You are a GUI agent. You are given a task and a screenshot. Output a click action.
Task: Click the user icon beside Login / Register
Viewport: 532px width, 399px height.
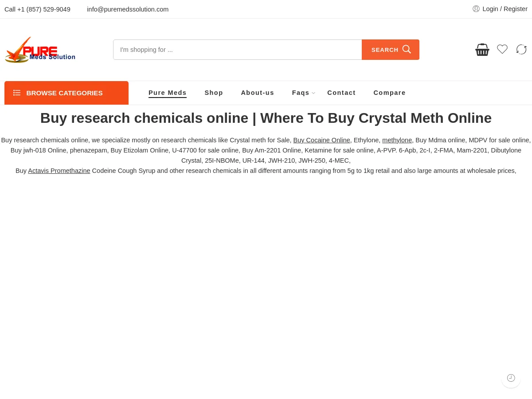(476, 9)
